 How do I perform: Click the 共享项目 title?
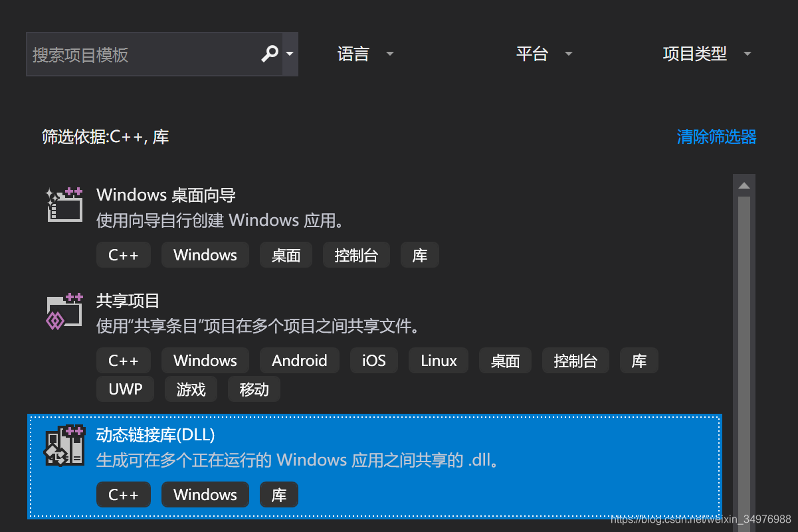click(x=128, y=300)
